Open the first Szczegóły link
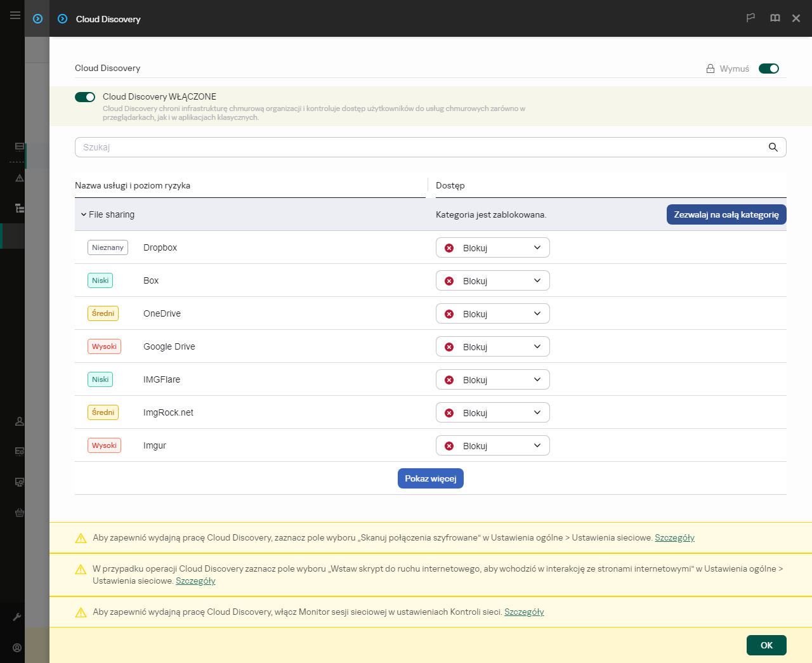Image resolution: width=812 pixels, height=663 pixels. pos(674,537)
